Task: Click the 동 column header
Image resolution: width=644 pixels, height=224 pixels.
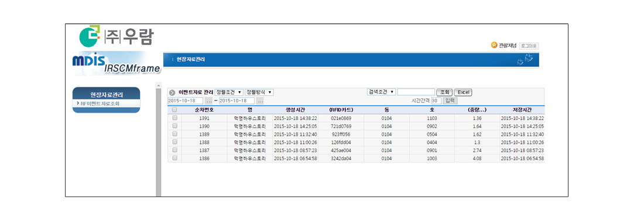Action: coord(386,110)
